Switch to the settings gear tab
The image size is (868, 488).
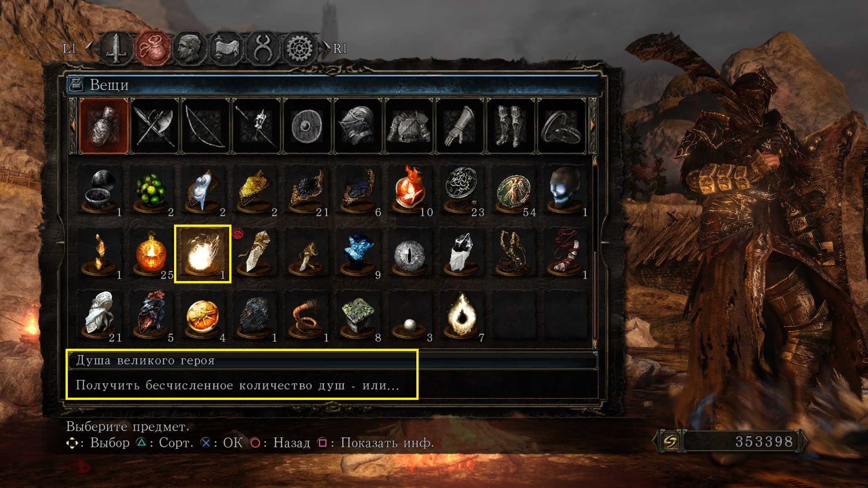(x=300, y=48)
